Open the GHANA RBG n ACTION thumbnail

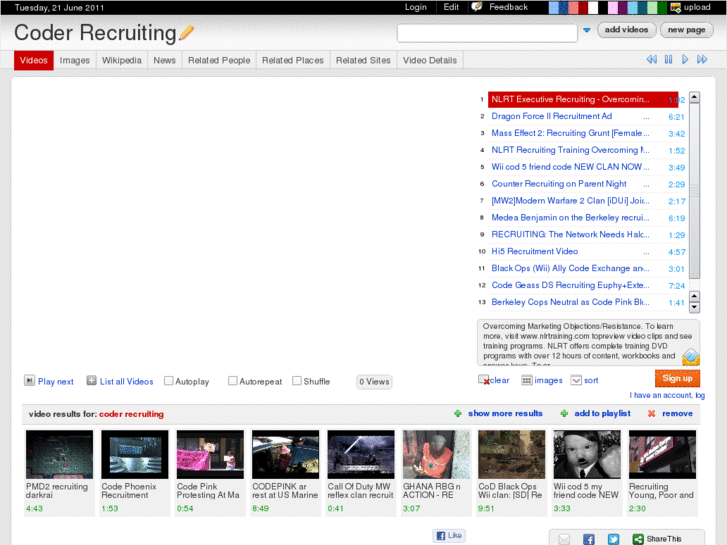(436, 454)
